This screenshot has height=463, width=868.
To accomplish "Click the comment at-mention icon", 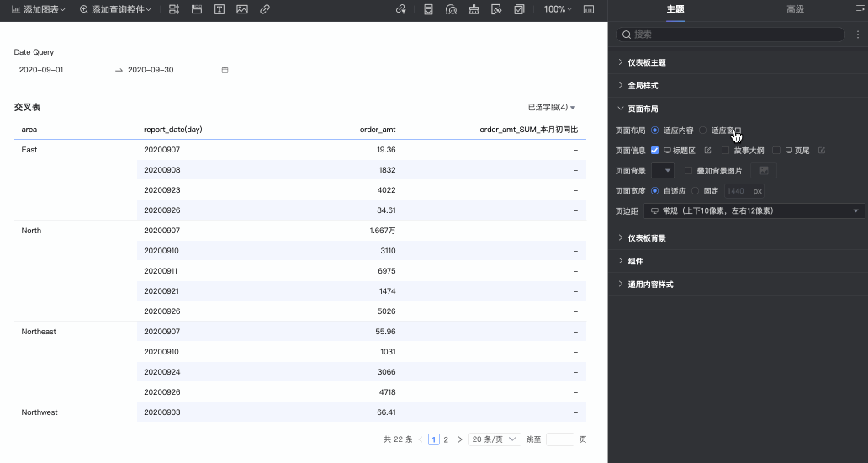I will click(x=451, y=9).
